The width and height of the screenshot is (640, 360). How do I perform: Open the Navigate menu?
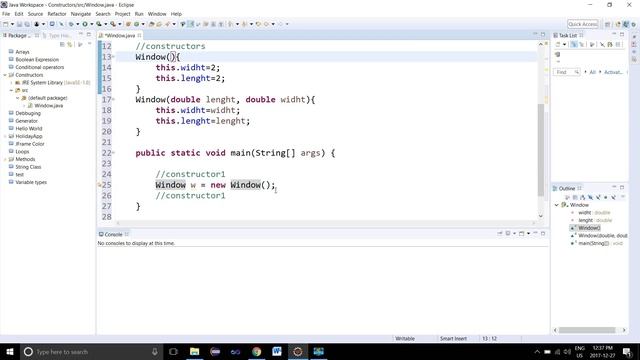pos(81,14)
